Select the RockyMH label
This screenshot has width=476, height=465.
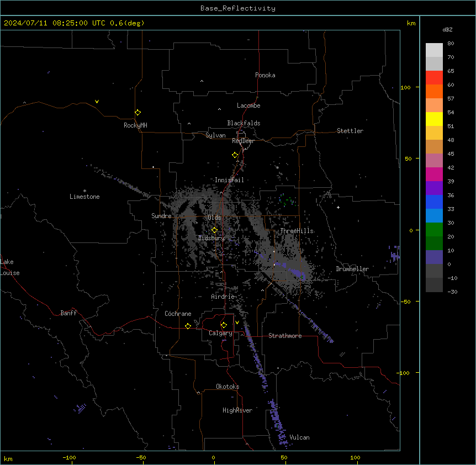click(x=135, y=125)
